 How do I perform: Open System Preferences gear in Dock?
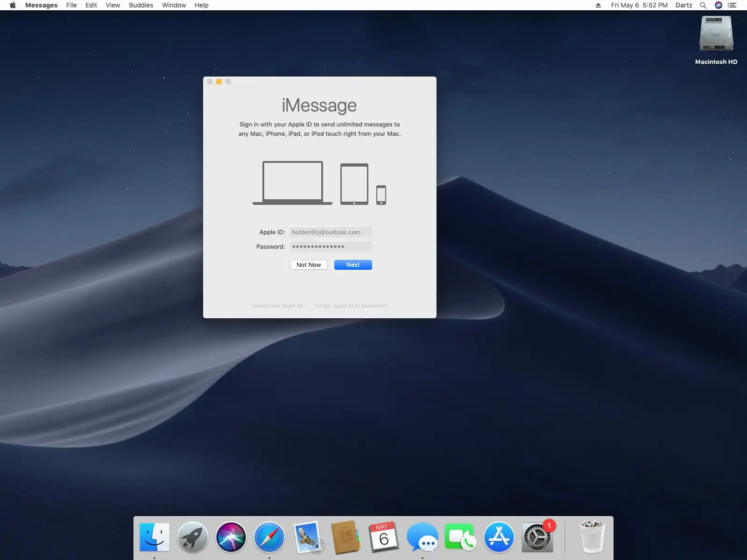click(537, 537)
